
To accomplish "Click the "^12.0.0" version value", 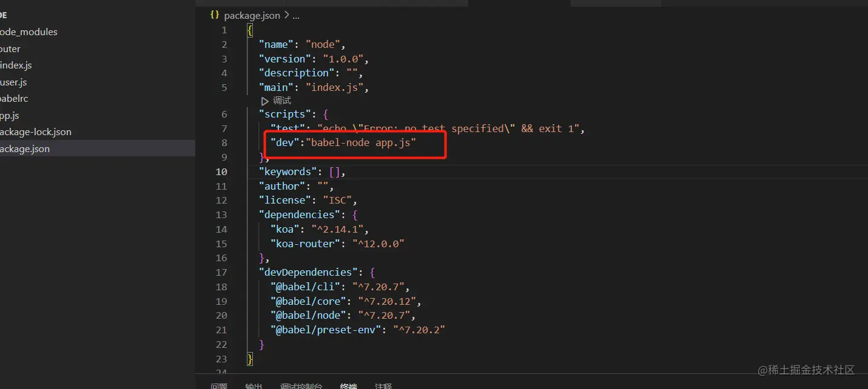I will click(x=378, y=244).
